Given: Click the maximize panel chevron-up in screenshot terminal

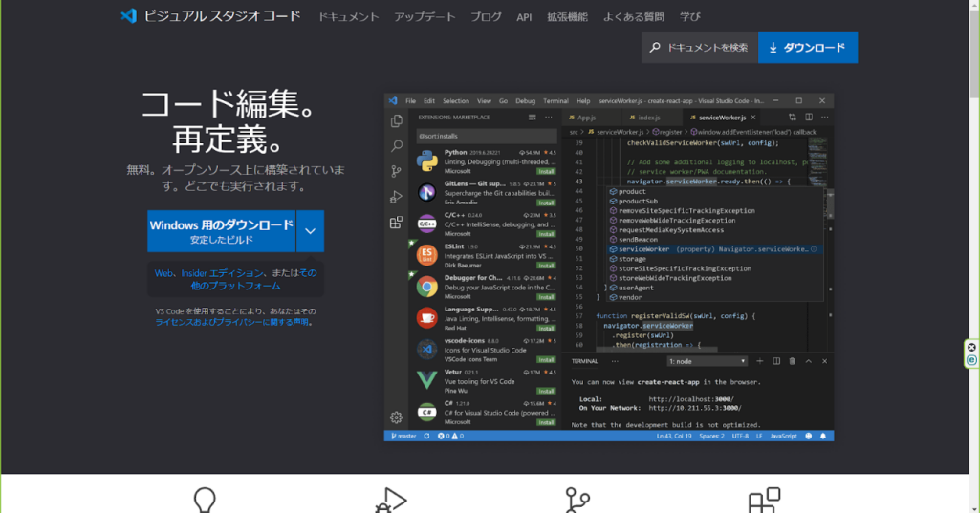Looking at the screenshot, I should point(808,361).
